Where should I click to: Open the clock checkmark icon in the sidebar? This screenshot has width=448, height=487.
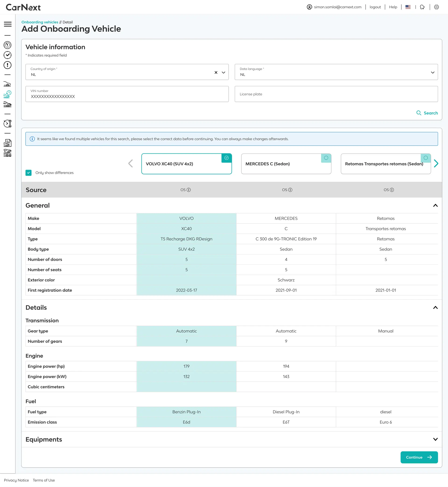point(7,55)
